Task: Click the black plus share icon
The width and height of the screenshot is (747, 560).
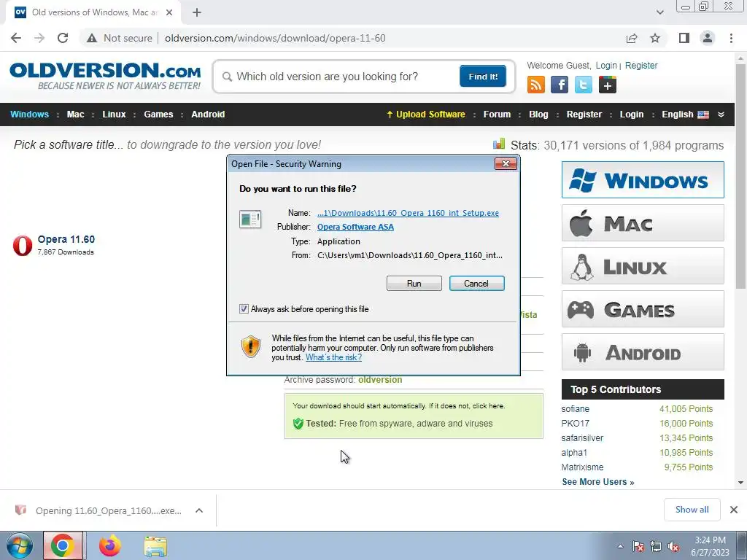Action: [x=608, y=85]
